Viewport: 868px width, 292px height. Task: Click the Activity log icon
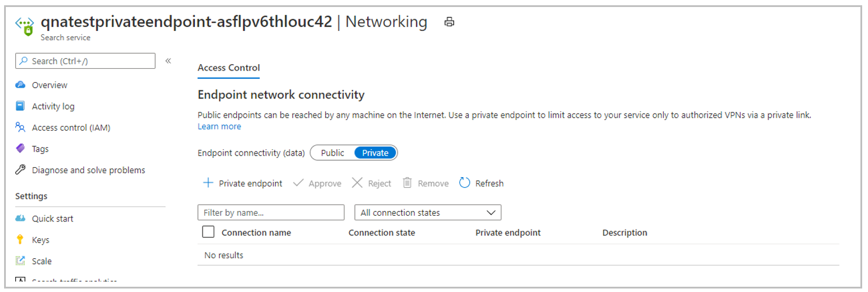(x=20, y=106)
